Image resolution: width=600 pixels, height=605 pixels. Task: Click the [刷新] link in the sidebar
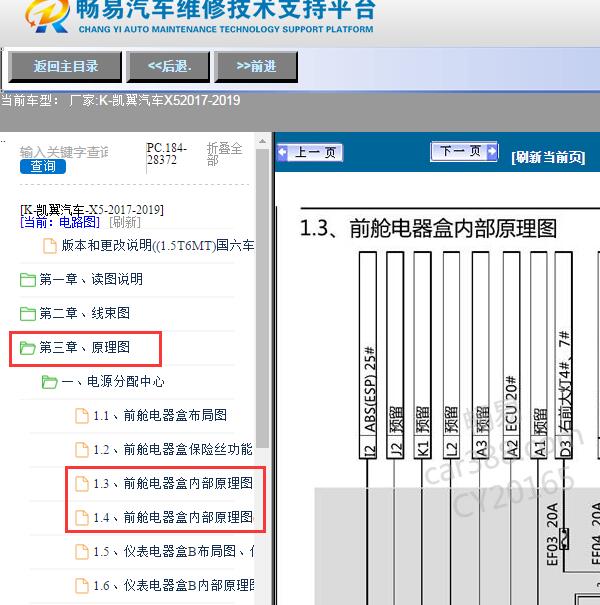pos(125,222)
